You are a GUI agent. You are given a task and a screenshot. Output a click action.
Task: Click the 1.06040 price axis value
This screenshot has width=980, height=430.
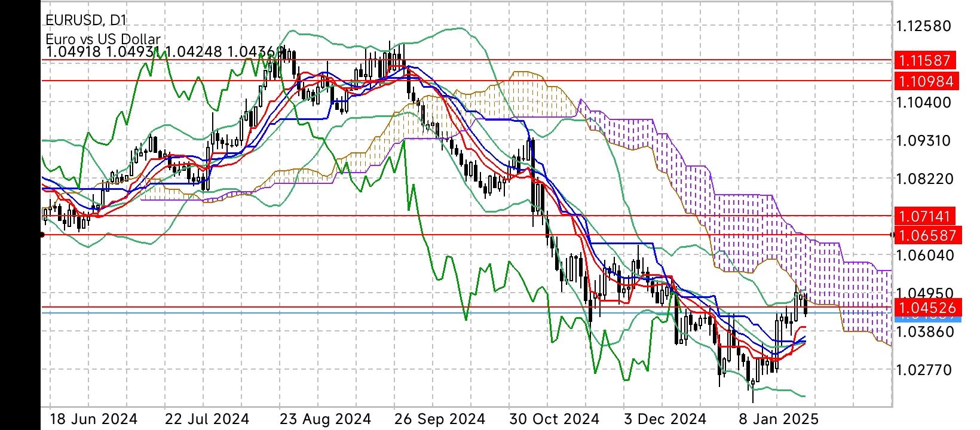[x=924, y=255]
